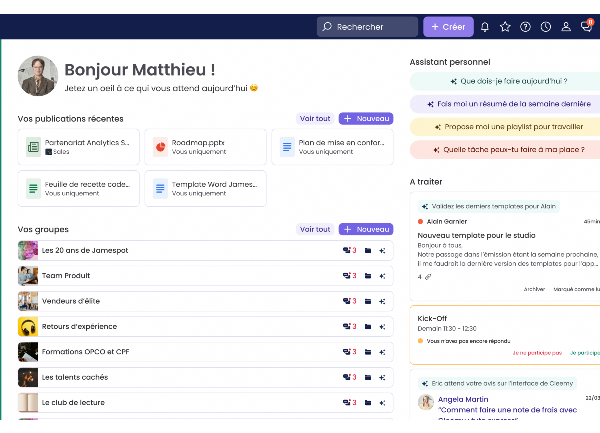Open Retours d'expérience group

[x=205, y=327]
